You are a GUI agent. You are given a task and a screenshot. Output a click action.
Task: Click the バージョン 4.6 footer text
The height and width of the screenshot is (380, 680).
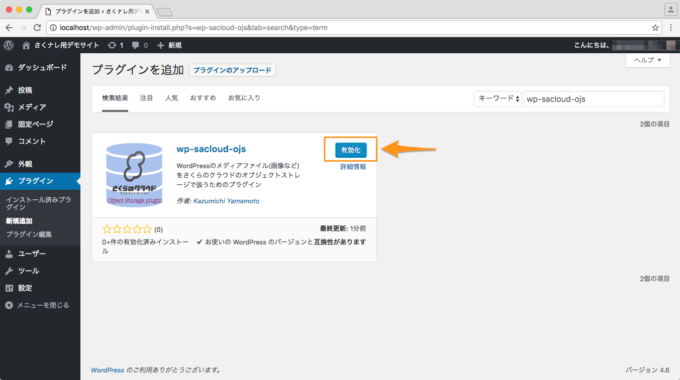pyautogui.click(x=647, y=370)
